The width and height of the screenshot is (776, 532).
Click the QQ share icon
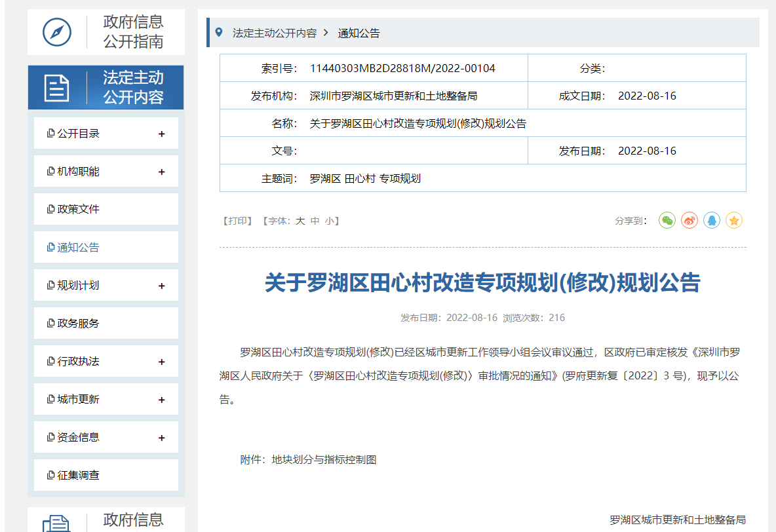(712, 221)
